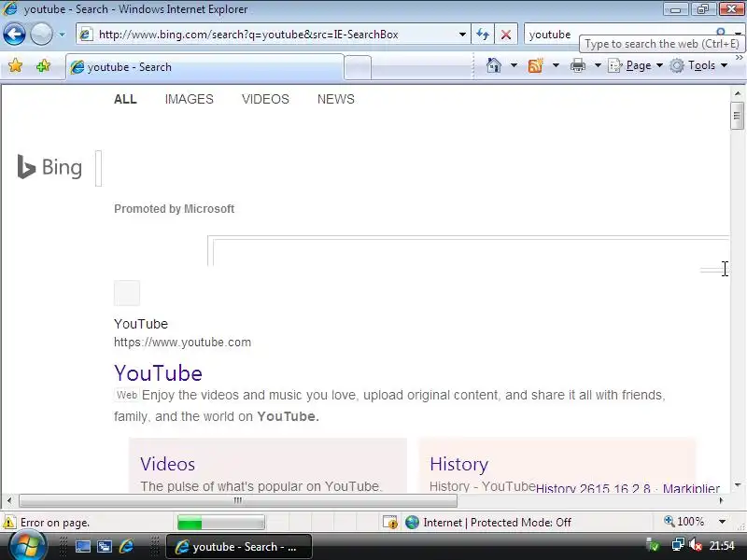Click the Add to Favorites icon

click(43, 65)
